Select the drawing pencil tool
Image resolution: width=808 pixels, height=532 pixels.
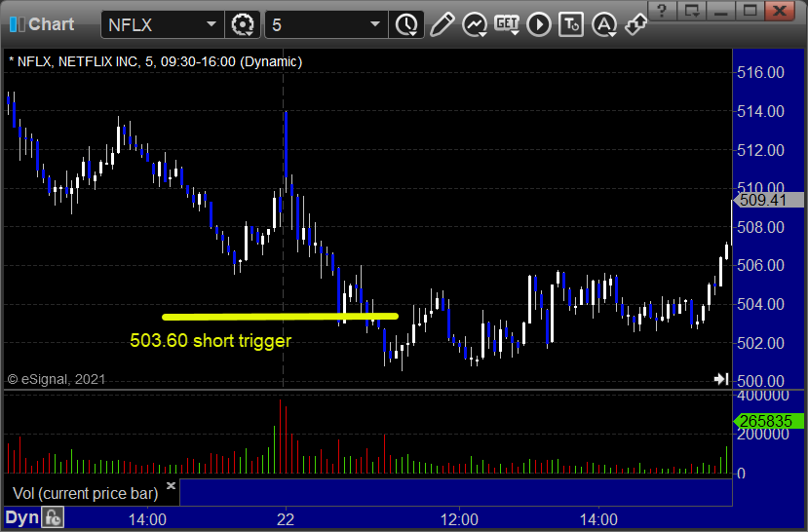coord(442,24)
